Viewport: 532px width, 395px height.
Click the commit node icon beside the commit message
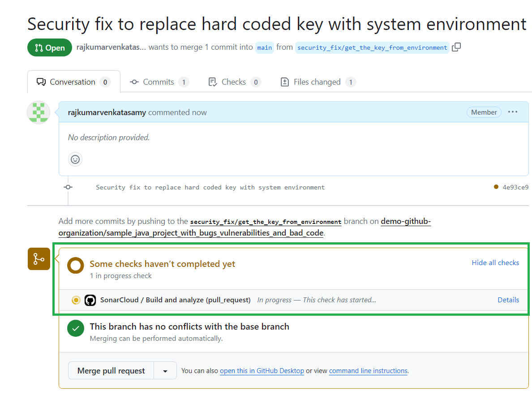(x=68, y=187)
